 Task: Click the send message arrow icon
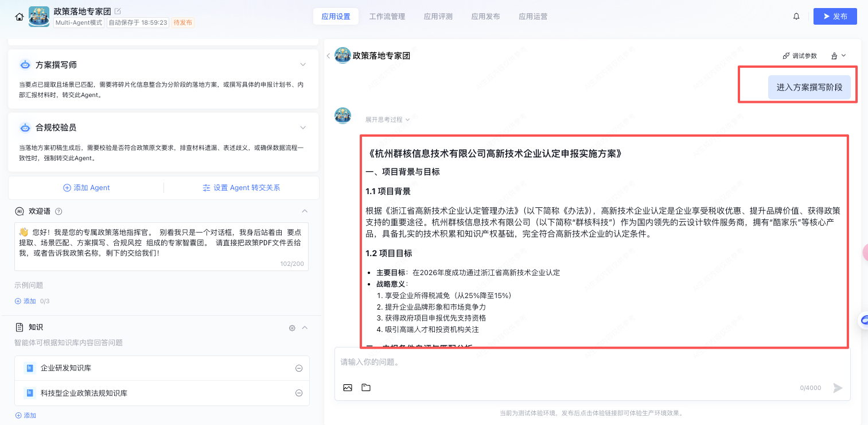pyautogui.click(x=838, y=388)
